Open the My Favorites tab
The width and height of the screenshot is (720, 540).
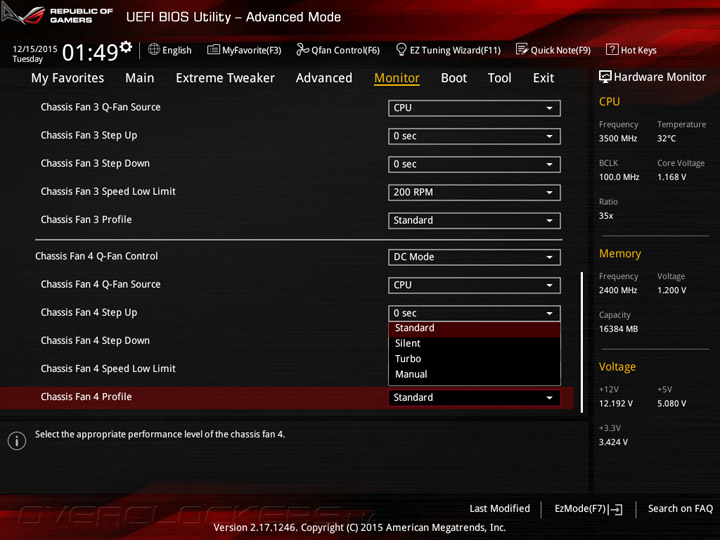click(x=68, y=78)
